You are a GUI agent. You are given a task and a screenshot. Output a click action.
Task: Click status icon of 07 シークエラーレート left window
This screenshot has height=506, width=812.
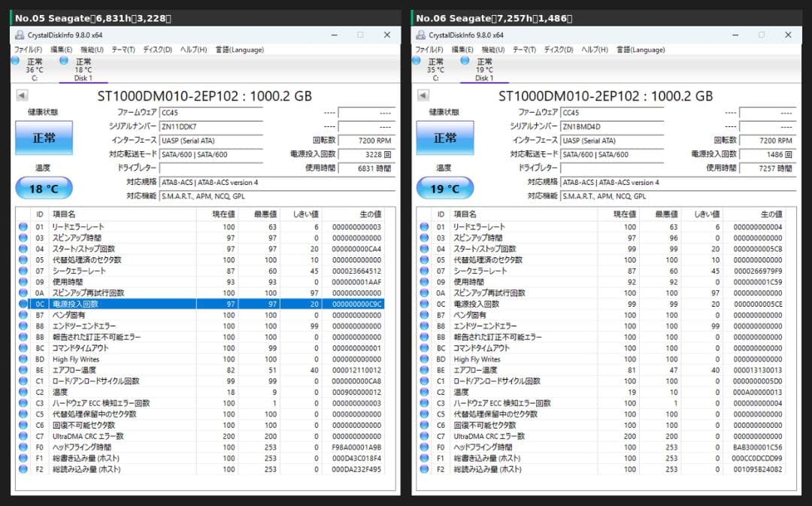tap(23, 271)
